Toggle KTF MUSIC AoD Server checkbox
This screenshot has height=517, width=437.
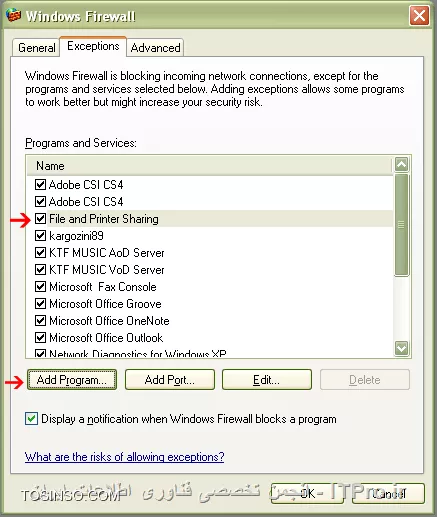pyautogui.click(x=40, y=253)
